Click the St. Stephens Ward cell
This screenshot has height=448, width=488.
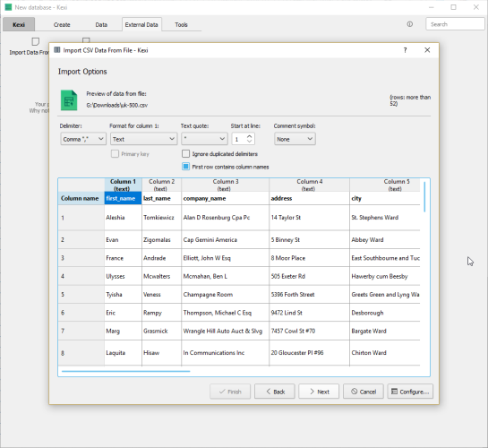point(385,218)
